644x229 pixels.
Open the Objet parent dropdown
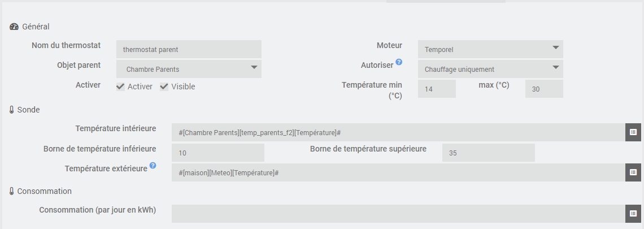pos(189,69)
